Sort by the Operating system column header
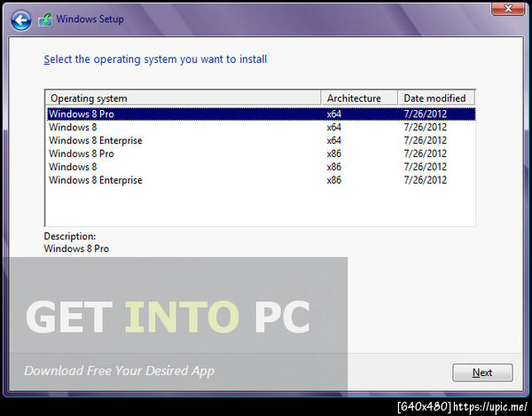This screenshot has width=532, height=416. [x=183, y=98]
